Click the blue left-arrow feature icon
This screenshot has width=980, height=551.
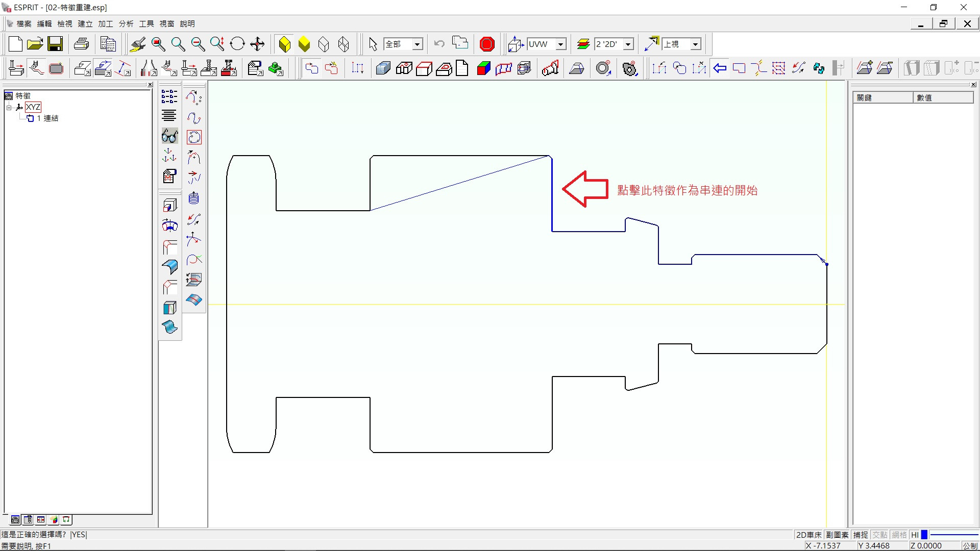click(x=720, y=68)
